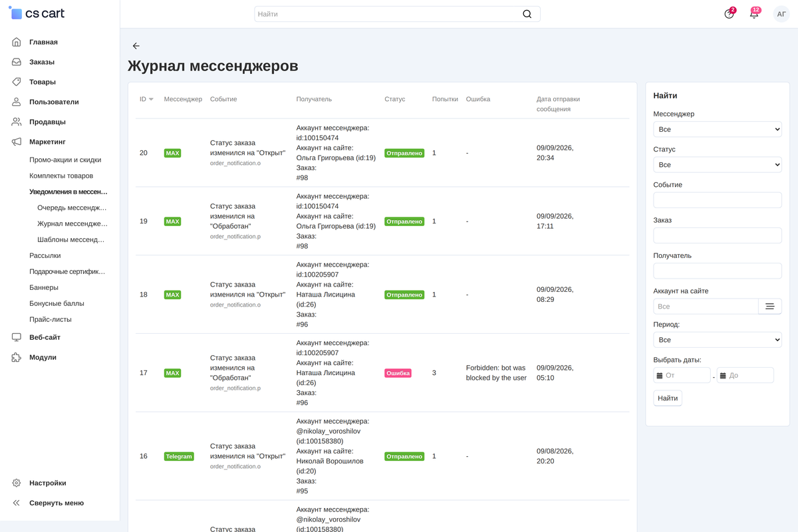The image size is (798, 532).
Task: Collapse the Маркетинг sidebar section
Action: click(x=47, y=142)
